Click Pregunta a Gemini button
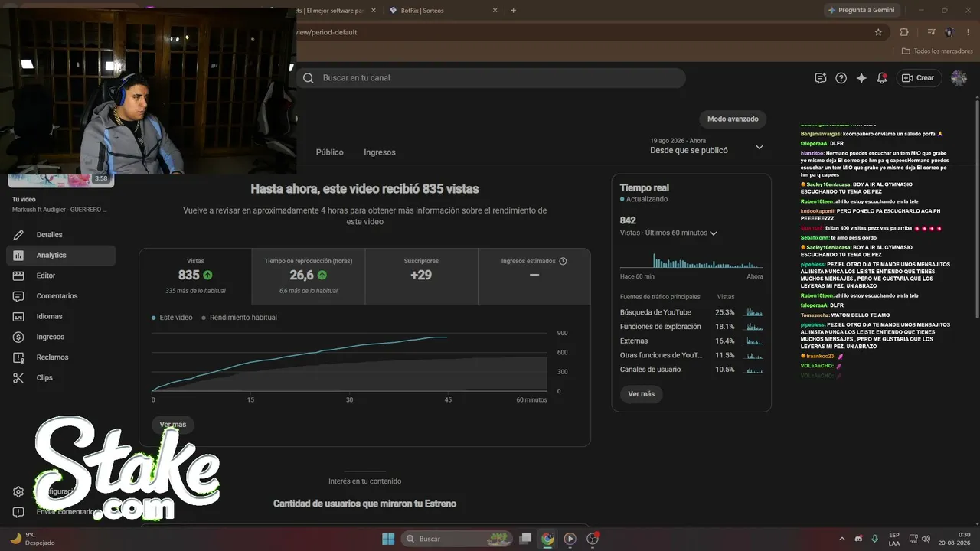The height and width of the screenshot is (551, 980). (861, 10)
